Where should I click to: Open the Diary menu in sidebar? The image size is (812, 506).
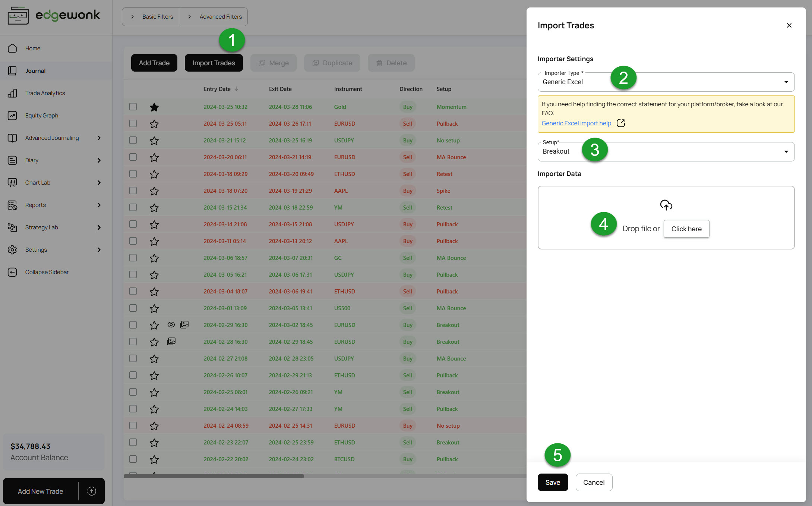click(32, 160)
